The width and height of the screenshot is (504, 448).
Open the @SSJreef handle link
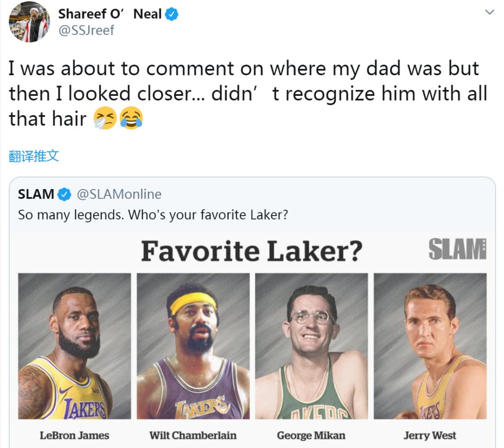[86, 30]
